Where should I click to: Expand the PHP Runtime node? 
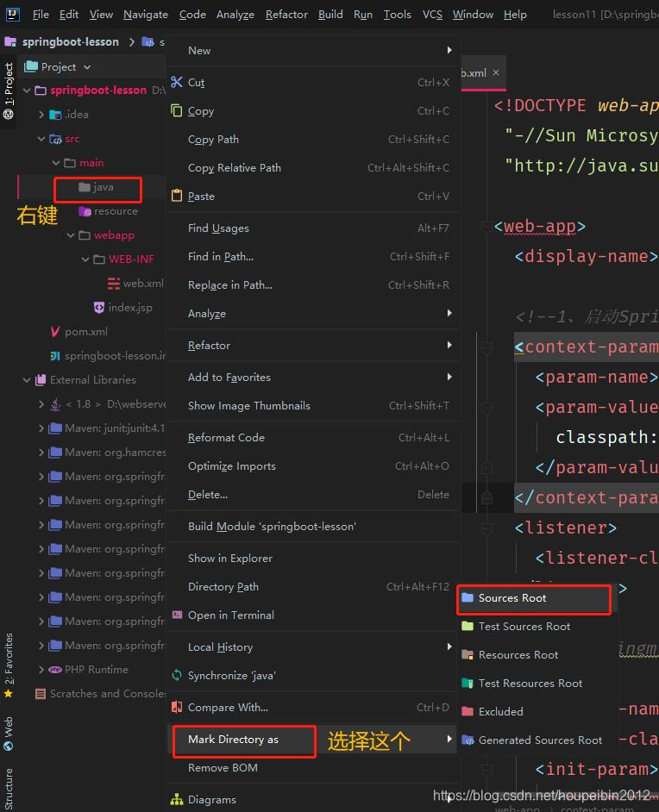point(41,669)
